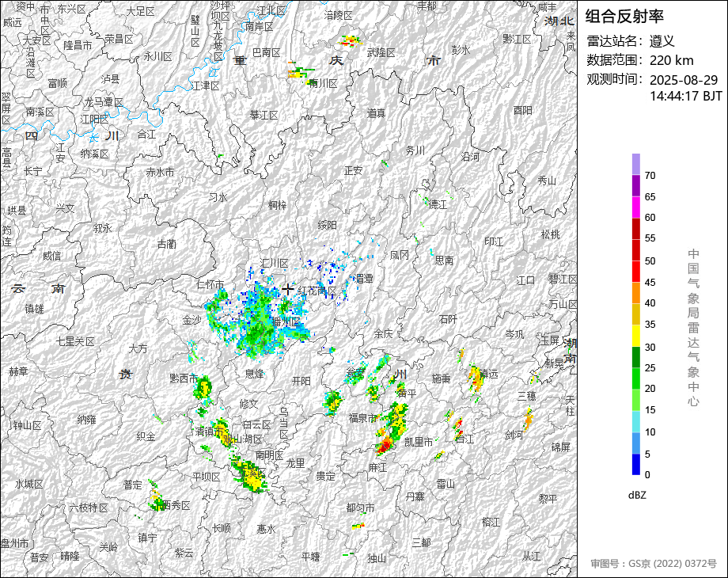
Task: Click the legend scale value 0
Action: pos(647,475)
